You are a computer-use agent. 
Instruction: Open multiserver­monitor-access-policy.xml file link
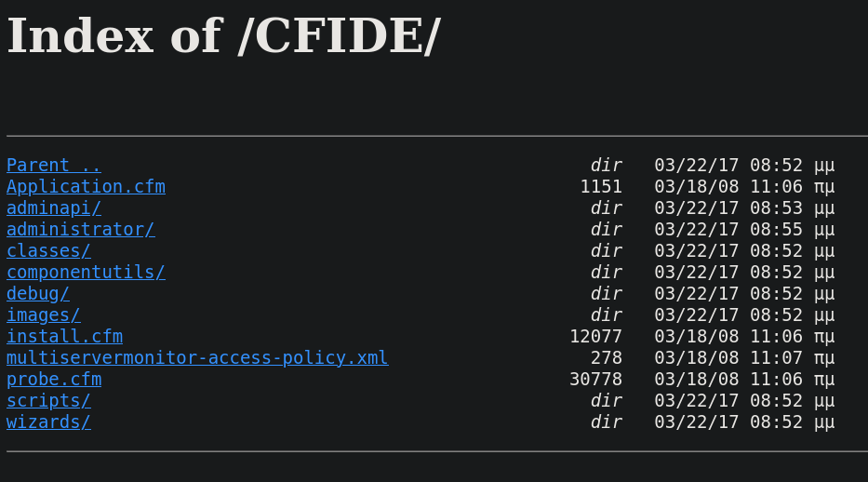pos(197,357)
